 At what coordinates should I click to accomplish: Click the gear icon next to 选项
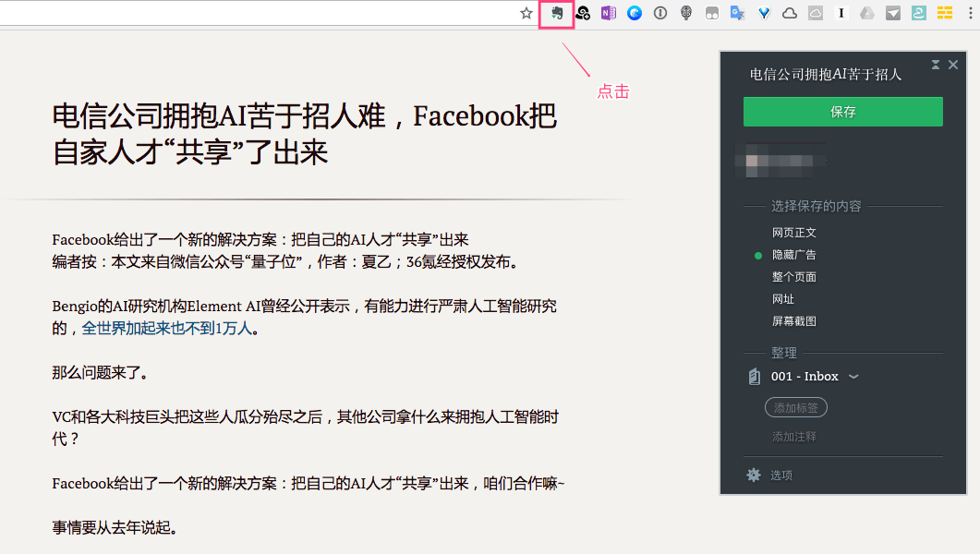point(754,475)
